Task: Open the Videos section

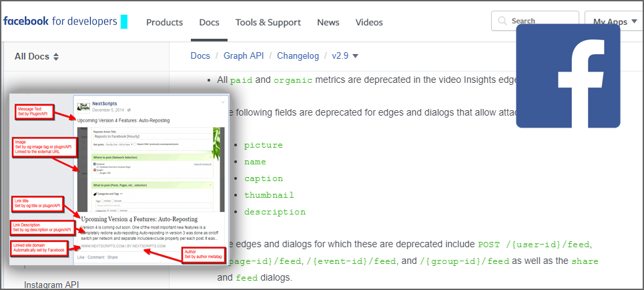Action: (x=369, y=22)
